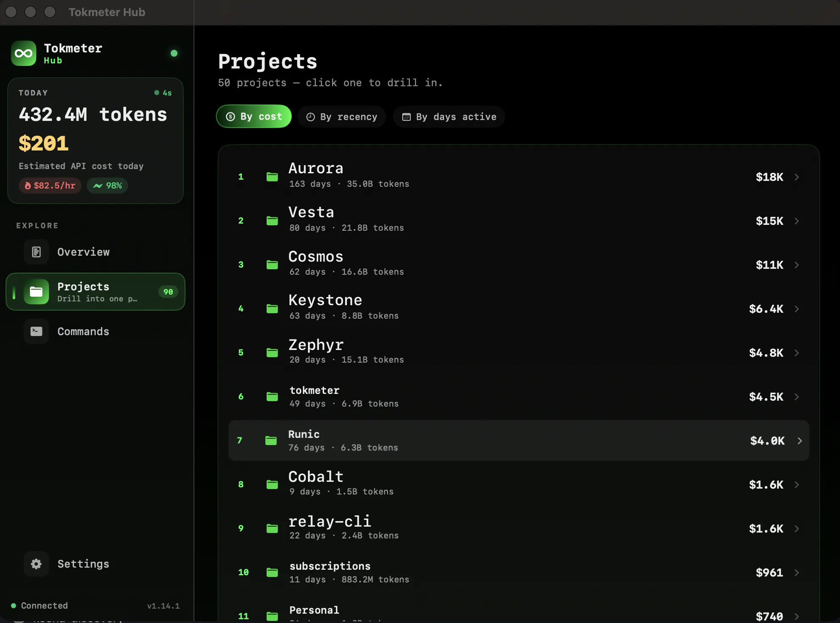Click Cobalt's $1.6K cost value
840x623 pixels.
coord(766,484)
